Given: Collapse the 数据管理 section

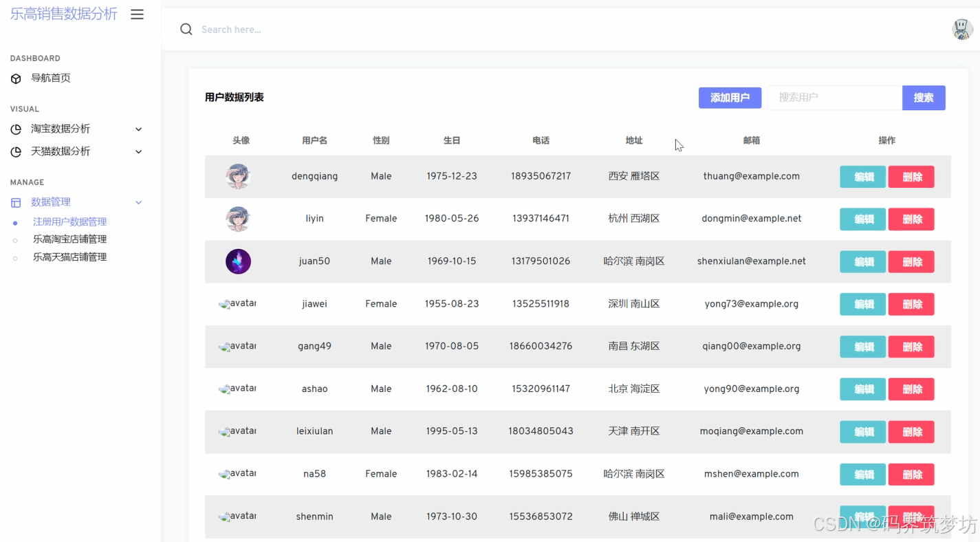Looking at the screenshot, I should pos(138,202).
